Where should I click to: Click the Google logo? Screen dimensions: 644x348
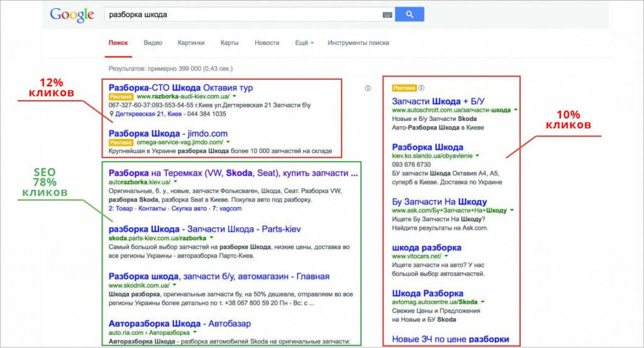(x=72, y=15)
